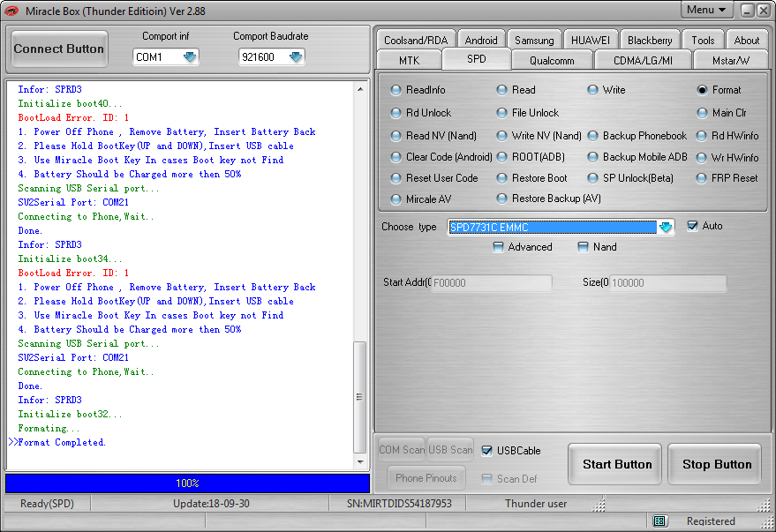This screenshot has width=776, height=532.
Task: Open the Tools tab
Action: click(703, 40)
